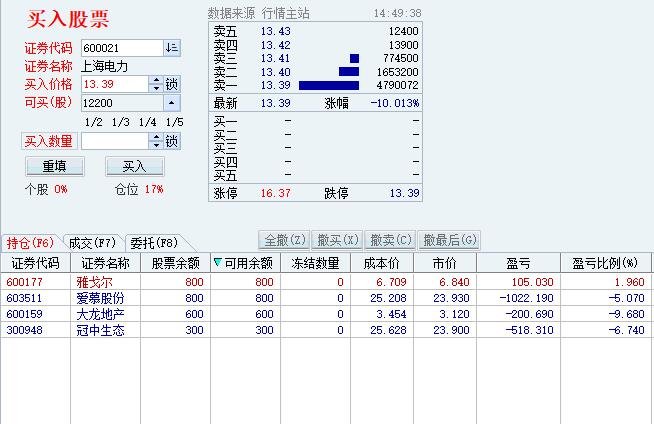
Task: Click the 买入数量 input field
Action: click(x=115, y=141)
